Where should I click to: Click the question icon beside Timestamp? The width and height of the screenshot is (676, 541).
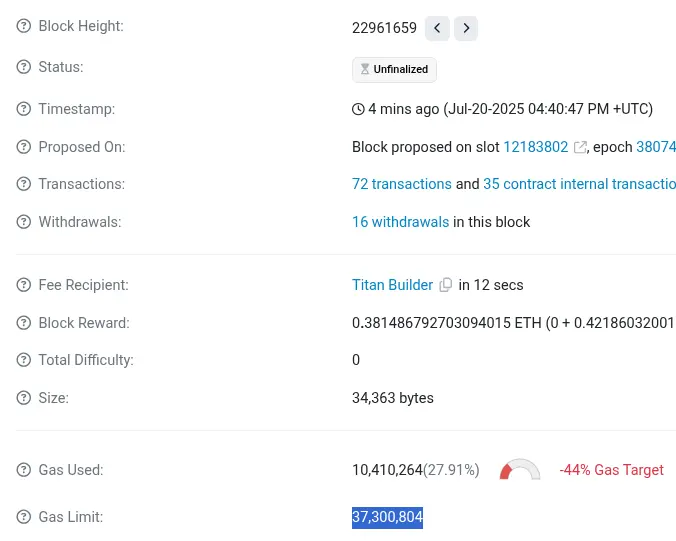[24, 109]
